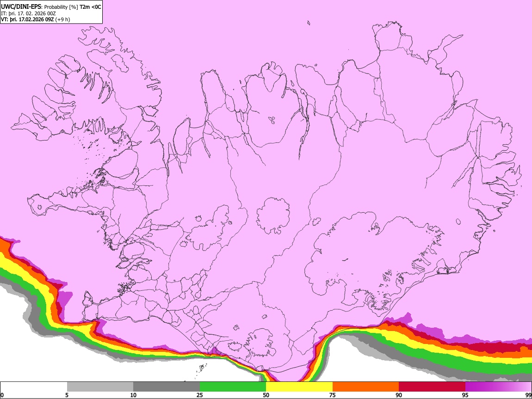Click the legend tick label '50'

click(x=266, y=395)
